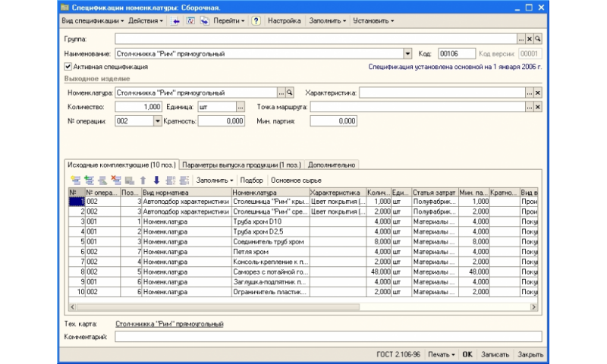This screenshot has height=364, width=607.
Task: Toggle the Активная спецификация checkbox
Action: pos(68,67)
